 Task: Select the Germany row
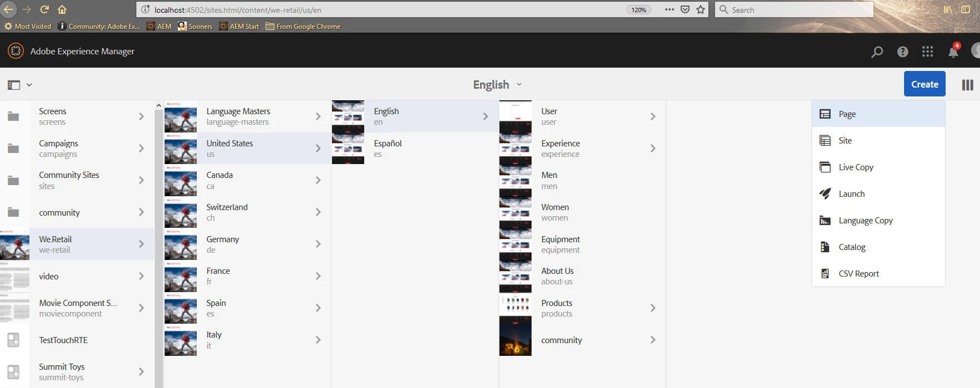pos(247,244)
